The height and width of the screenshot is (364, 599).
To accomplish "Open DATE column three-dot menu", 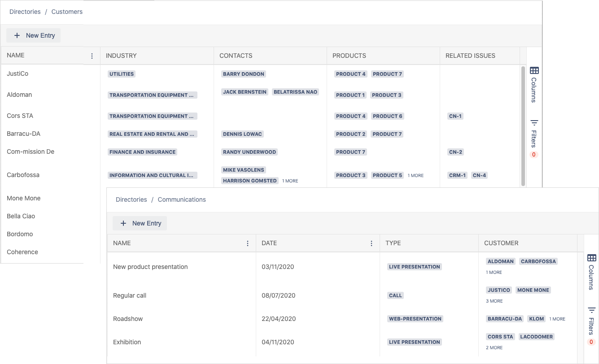I will [372, 243].
